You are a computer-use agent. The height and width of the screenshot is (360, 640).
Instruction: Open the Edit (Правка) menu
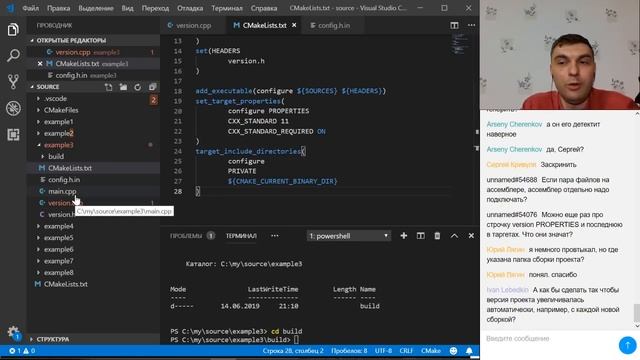58,8
